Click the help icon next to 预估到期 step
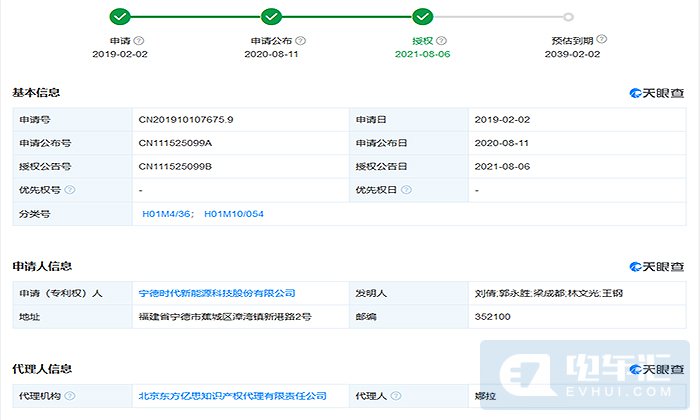 (601, 39)
